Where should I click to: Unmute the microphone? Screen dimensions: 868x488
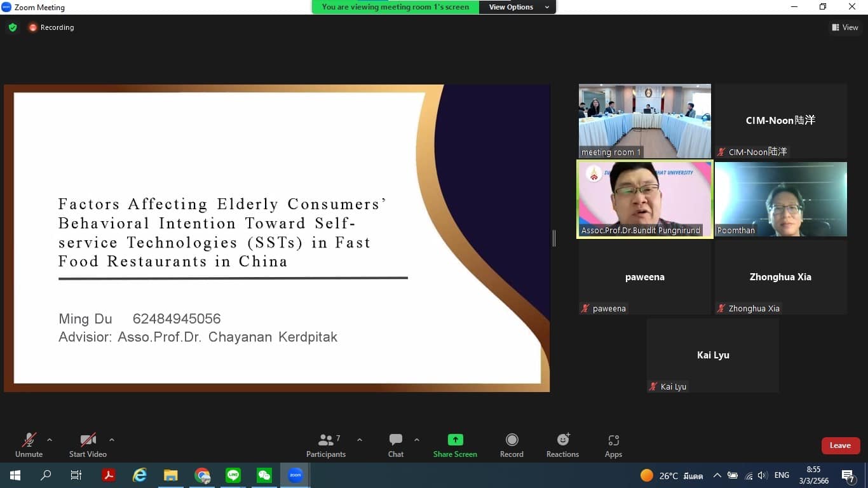pos(29,445)
